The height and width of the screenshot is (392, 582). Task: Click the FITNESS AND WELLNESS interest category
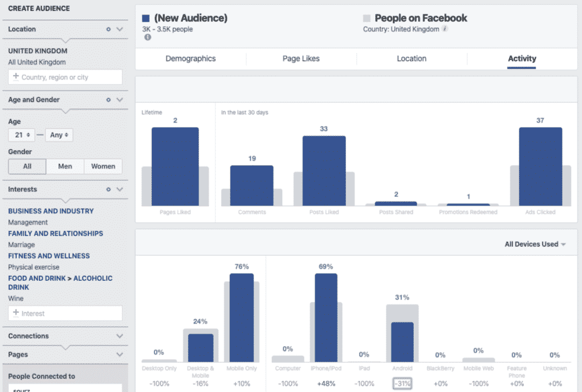(x=49, y=256)
